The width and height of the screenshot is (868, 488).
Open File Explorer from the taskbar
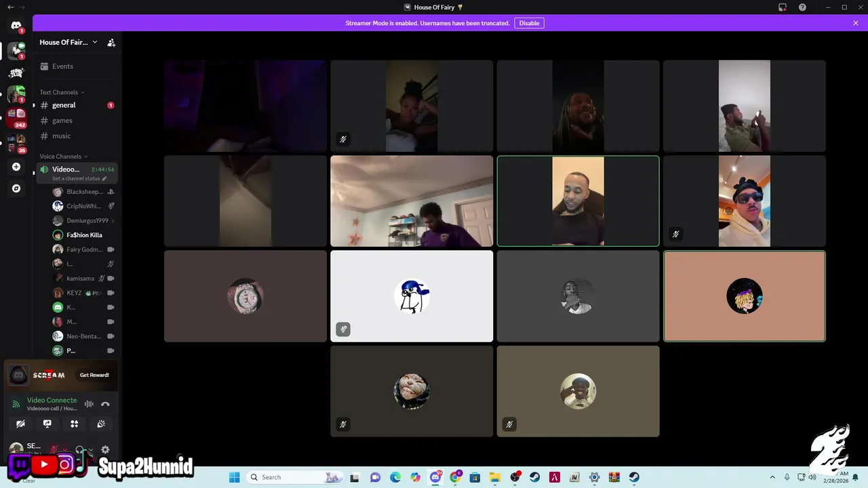coord(495,477)
